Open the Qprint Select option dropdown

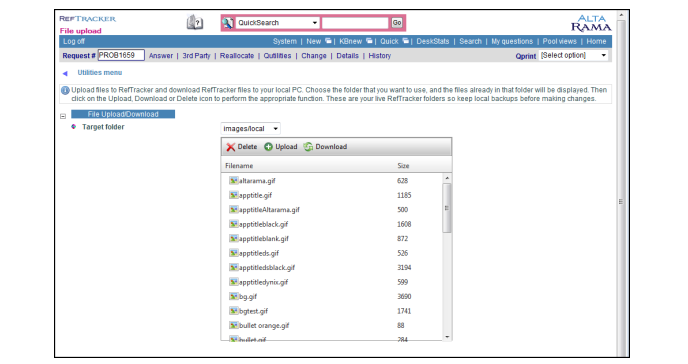click(x=573, y=55)
